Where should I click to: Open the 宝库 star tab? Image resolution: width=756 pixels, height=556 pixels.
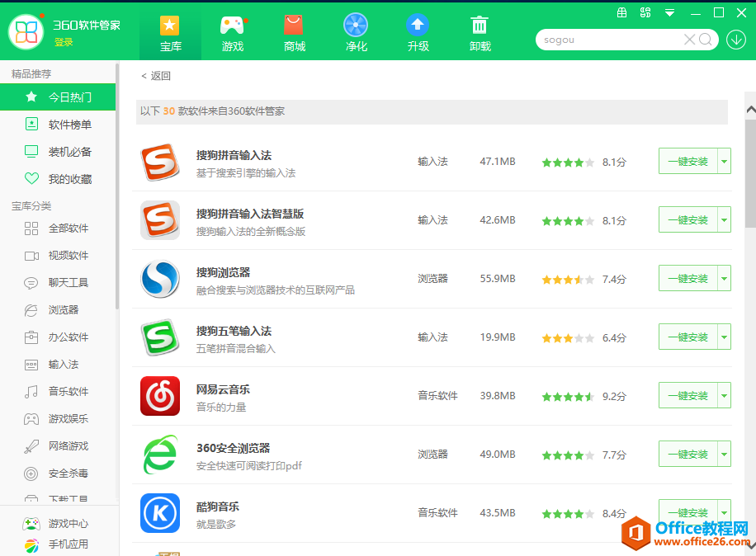(170, 33)
